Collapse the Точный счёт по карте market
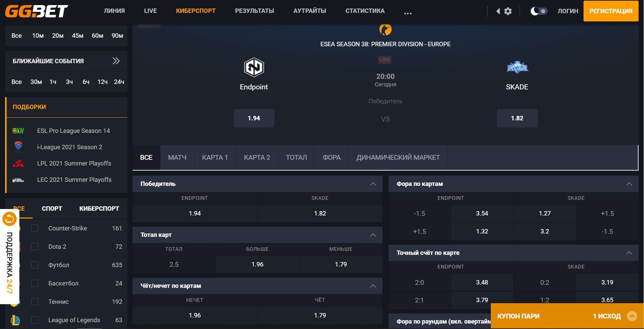This screenshot has width=644, height=329. (x=629, y=253)
